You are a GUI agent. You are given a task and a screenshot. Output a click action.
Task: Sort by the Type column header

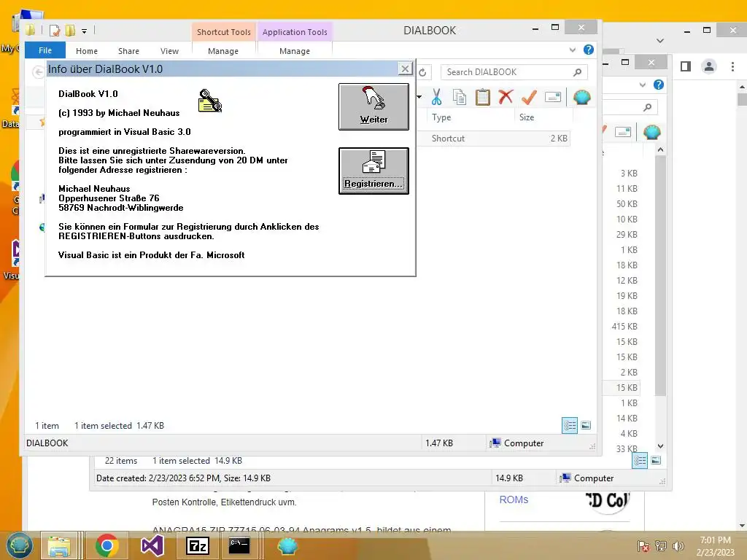tap(441, 117)
